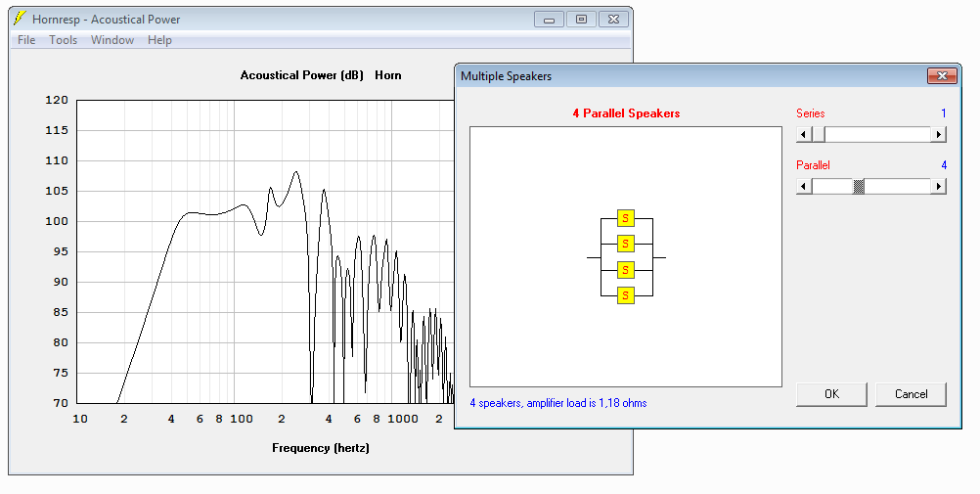This screenshot has height=494, width=980.
Task: Click the amplifier load 1,18 ohms text
Action: pos(558,403)
